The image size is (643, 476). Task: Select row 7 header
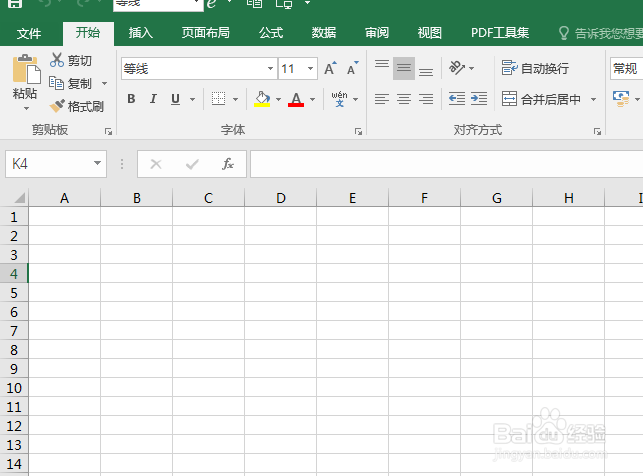point(14,331)
